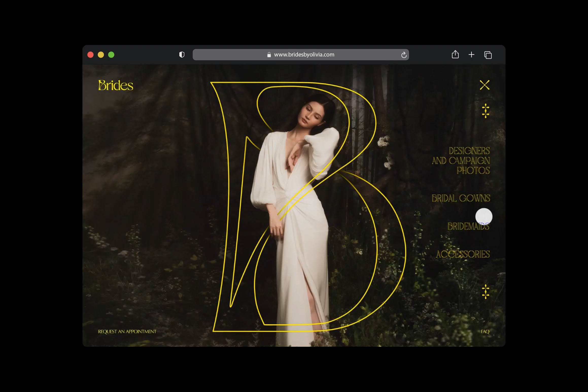Close the site menu with the yellow X
Screen dimensions: 588x392
coord(485,85)
